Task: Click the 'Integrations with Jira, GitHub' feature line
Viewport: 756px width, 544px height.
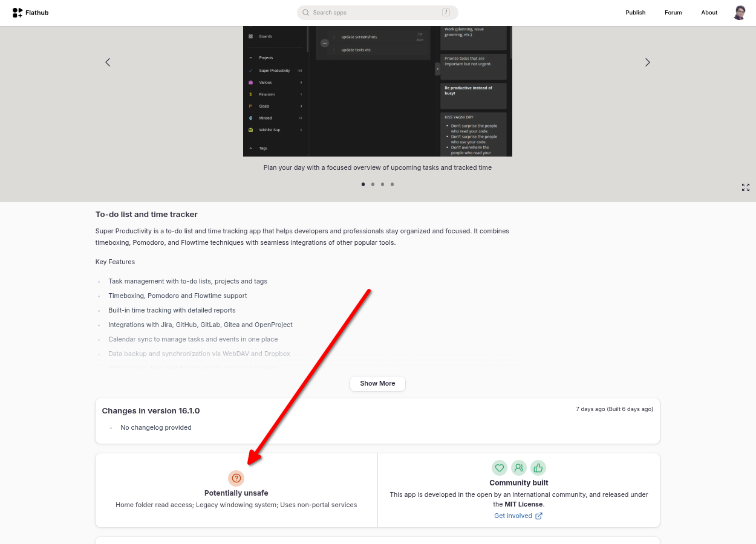Action: pos(200,325)
